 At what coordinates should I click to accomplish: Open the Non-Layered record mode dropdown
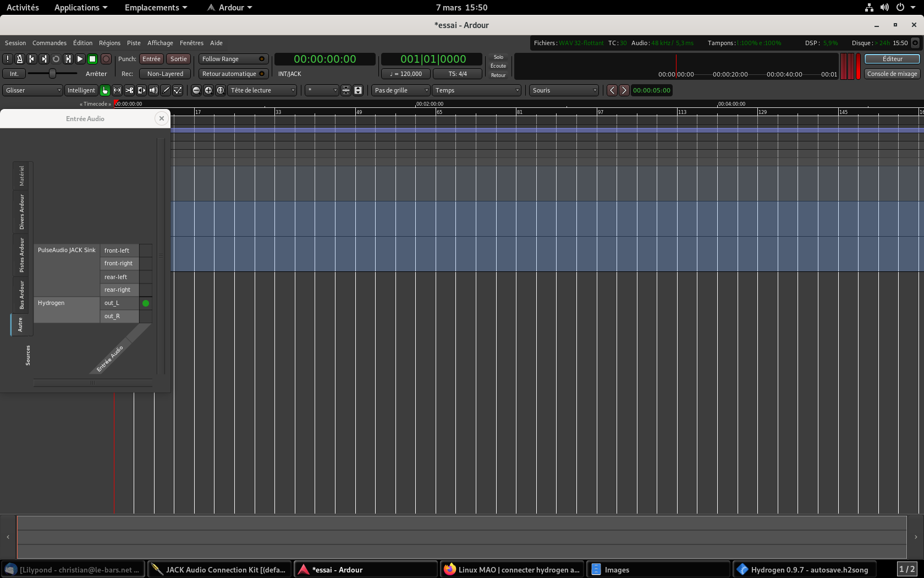[x=165, y=74]
